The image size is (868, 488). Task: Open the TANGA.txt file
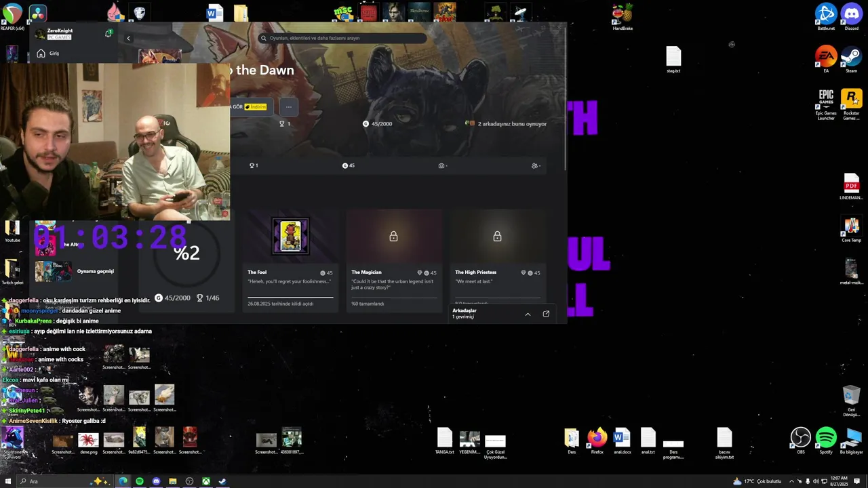444,441
